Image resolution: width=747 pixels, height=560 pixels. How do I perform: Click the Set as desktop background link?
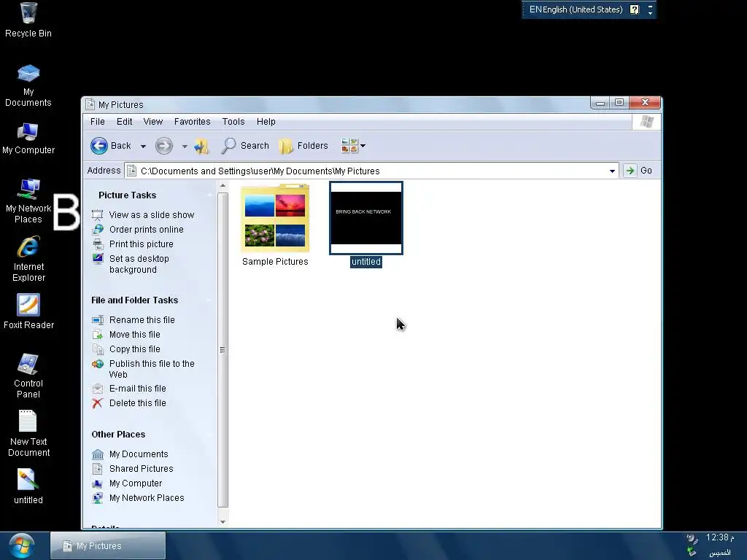139,264
